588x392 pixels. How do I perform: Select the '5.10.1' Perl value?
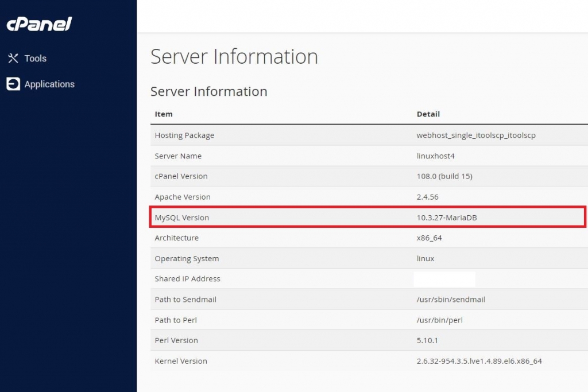tap(427, 340)
